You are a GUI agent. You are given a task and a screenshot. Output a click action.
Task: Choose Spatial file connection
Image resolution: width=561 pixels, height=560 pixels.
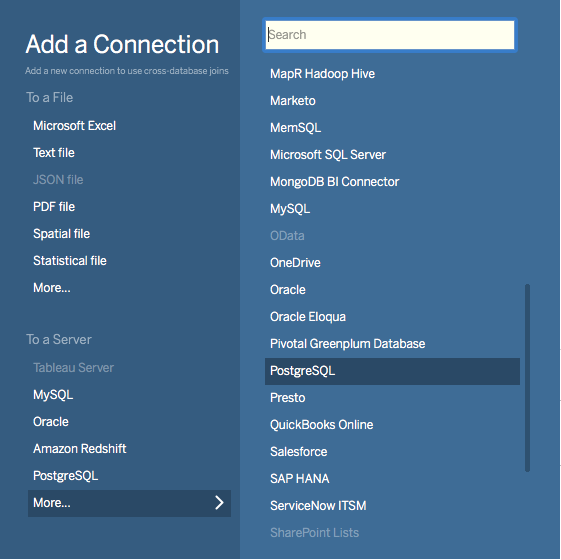62,234
